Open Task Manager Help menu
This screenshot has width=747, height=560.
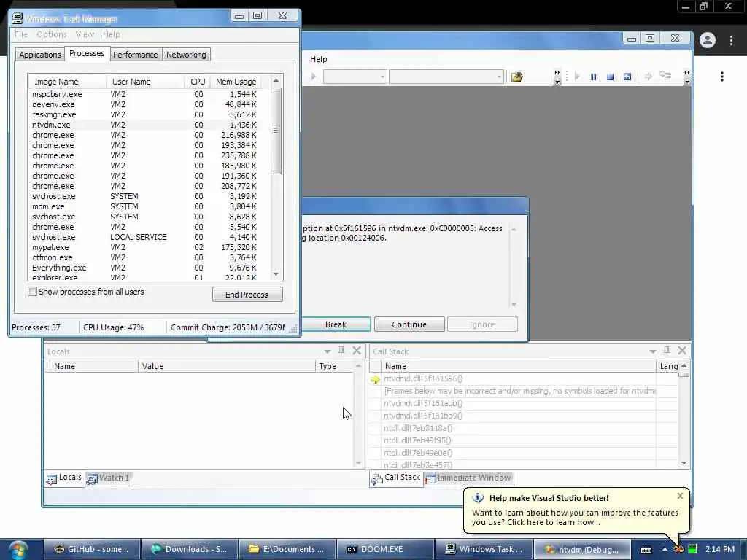[x=112, y=34]
